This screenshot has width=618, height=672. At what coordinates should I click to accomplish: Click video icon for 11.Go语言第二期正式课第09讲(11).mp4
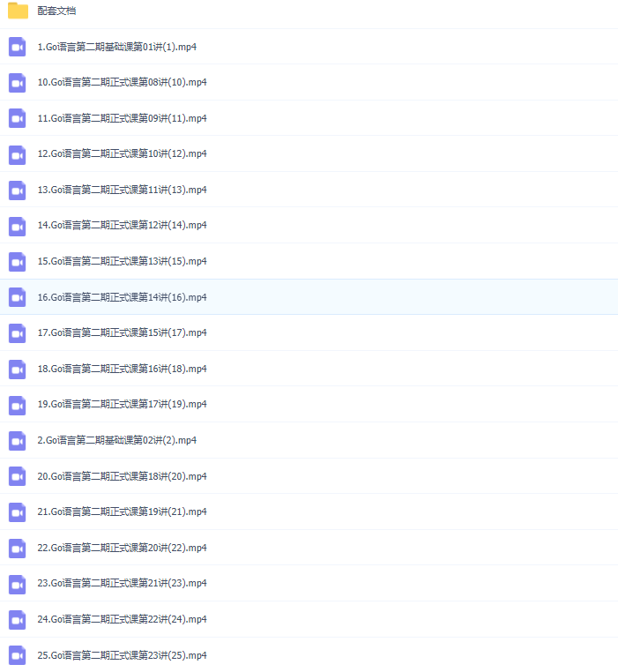click(x=17, y=118)
